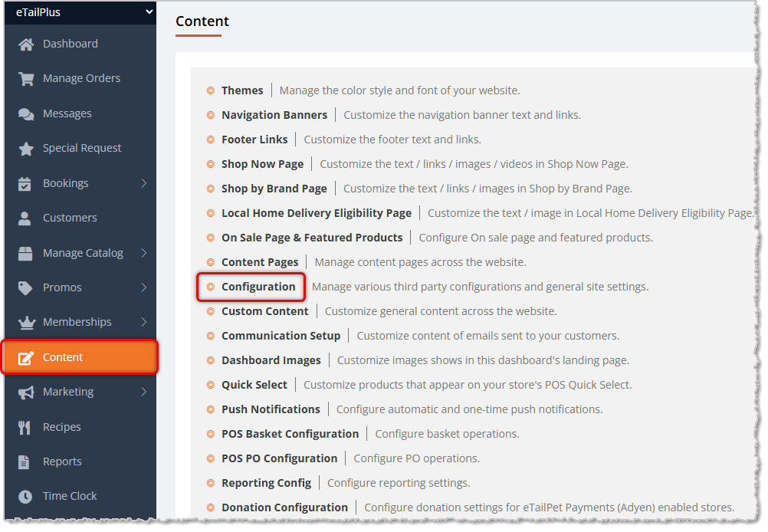Open Shop Now Page settings

pos(263,164)
